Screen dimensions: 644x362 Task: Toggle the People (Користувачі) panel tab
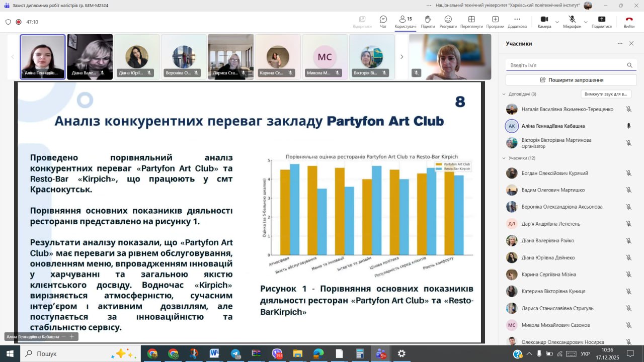[x=405, y=22]
